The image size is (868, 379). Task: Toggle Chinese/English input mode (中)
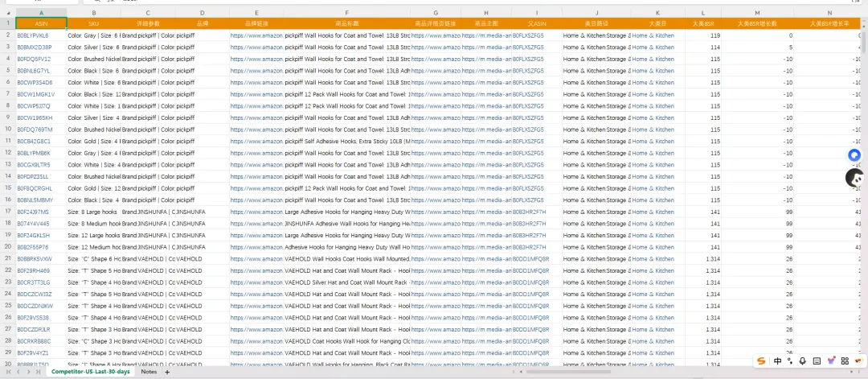[x=777, y=360]
